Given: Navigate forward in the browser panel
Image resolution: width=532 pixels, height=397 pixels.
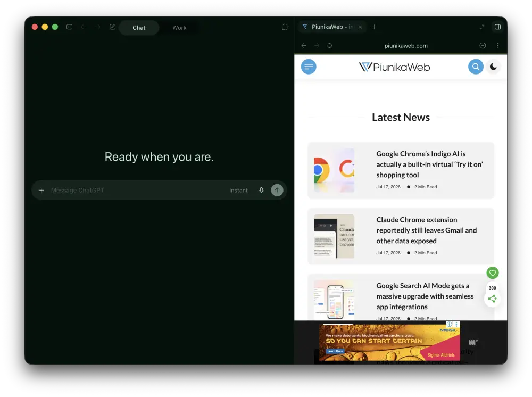Looking at the screenshot, I should pos(317,45).
